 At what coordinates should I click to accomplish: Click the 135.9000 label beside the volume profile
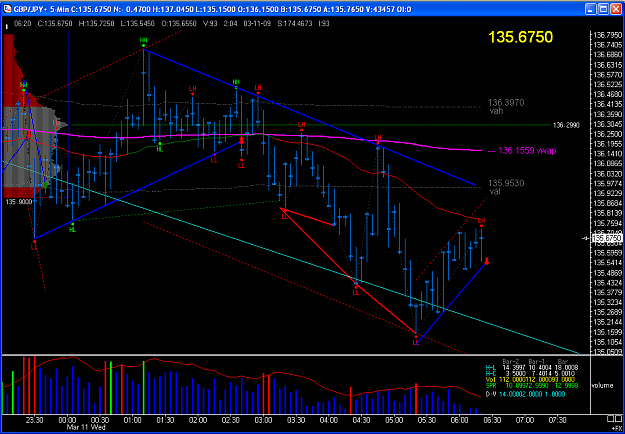(x=19, y=202)
